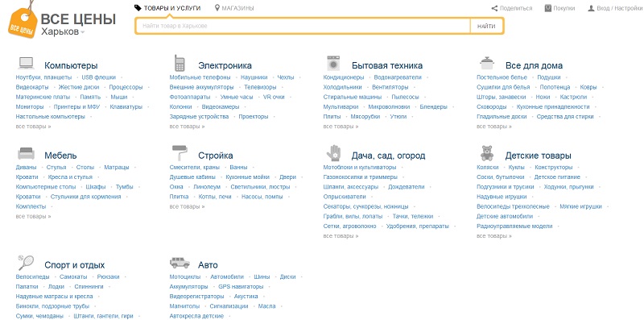Viewport: 644px width, 320px height.
Task: Open VR очки subcategory link
Action: click(274, 97)
